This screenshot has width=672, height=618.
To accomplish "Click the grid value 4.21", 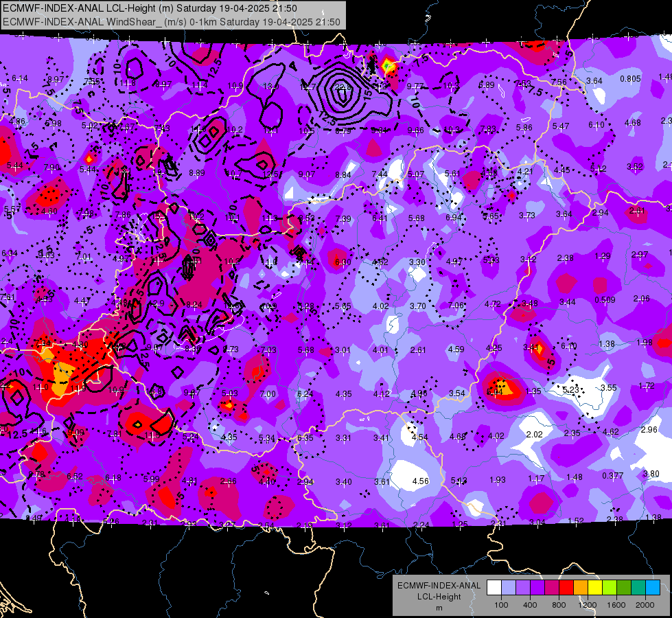I will tap(525, 172).
